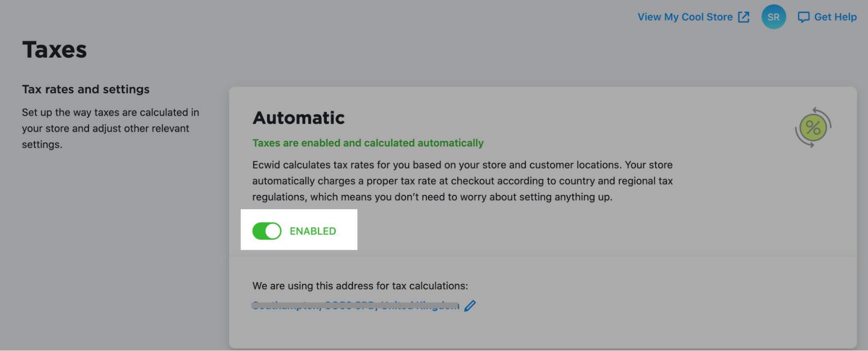
Task: Open the SR account avatar menu
Action: (773, 17)
